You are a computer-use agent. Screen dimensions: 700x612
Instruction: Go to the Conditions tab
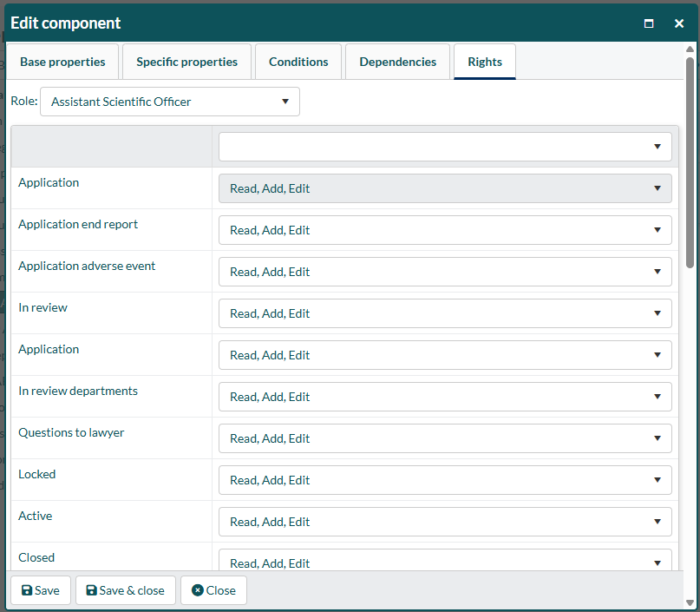[x=298, y=62]
